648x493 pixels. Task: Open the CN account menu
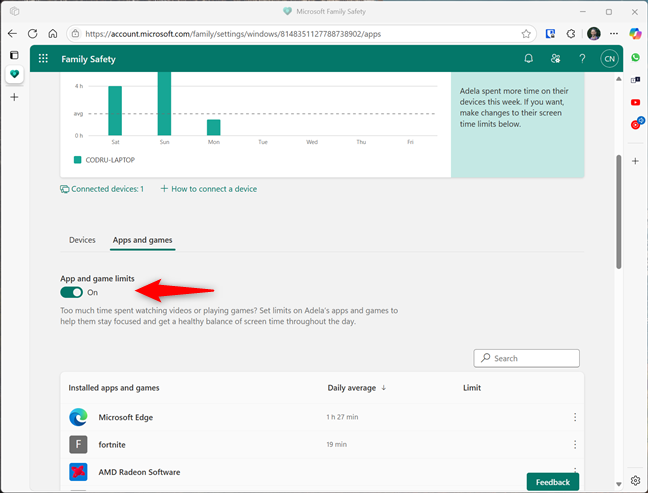(609, 59)
